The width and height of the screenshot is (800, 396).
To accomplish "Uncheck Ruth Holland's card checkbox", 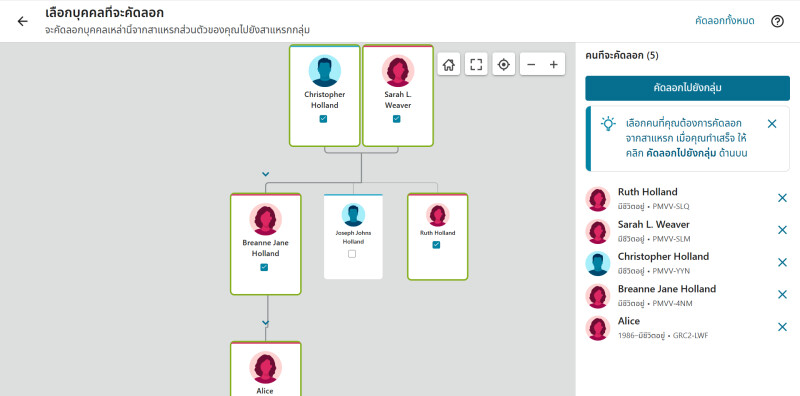I will 436,245.
